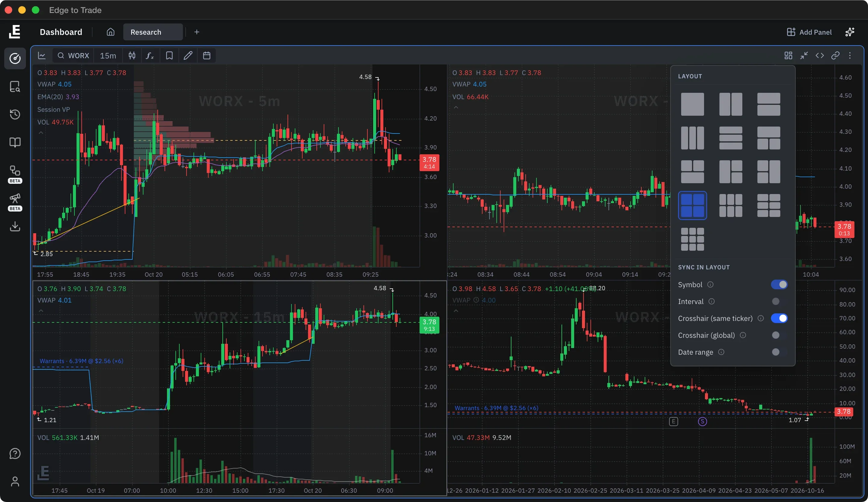Click the layout grid icon in panel header

coord(788,55)
